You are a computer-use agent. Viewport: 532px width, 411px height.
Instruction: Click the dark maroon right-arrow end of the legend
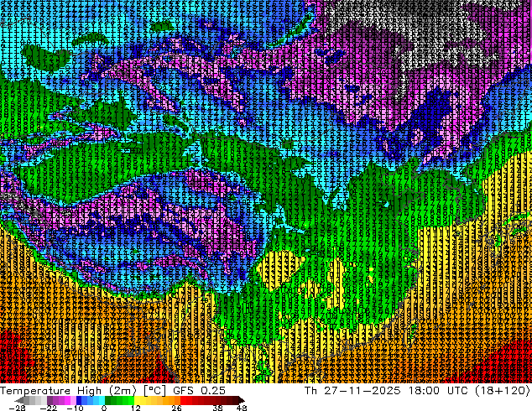point(241,400)
